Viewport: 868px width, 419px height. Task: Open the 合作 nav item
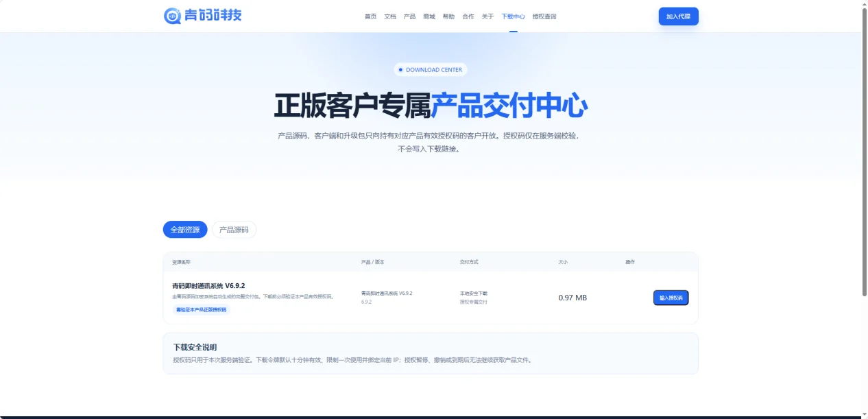point(468,16)
